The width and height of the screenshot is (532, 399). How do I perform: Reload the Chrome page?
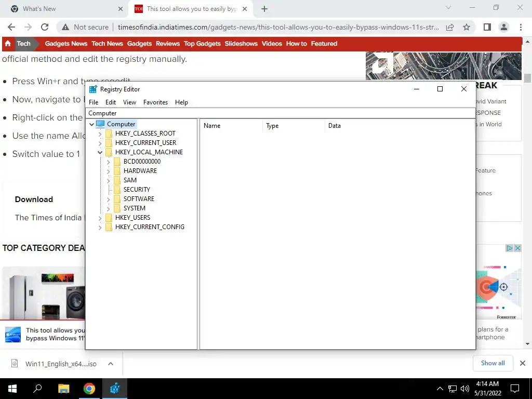point(45,27)
